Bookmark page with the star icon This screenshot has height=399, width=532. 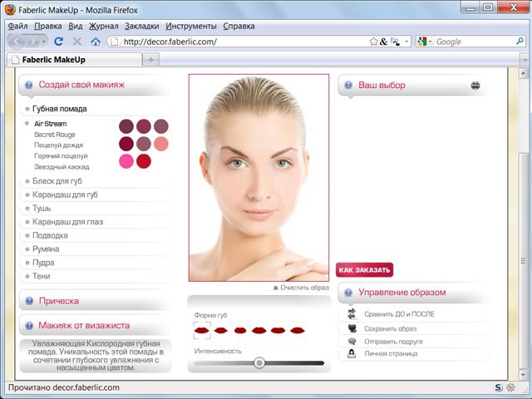373,42
